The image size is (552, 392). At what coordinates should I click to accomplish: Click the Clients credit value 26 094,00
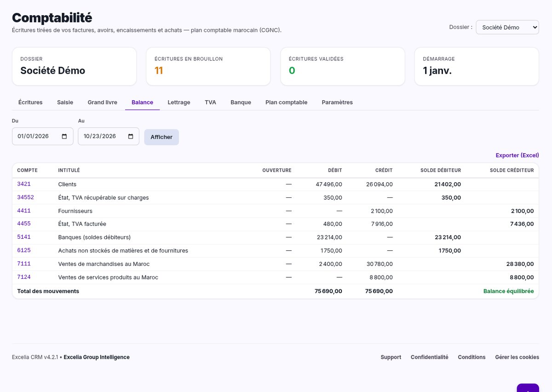coord(379,184)
